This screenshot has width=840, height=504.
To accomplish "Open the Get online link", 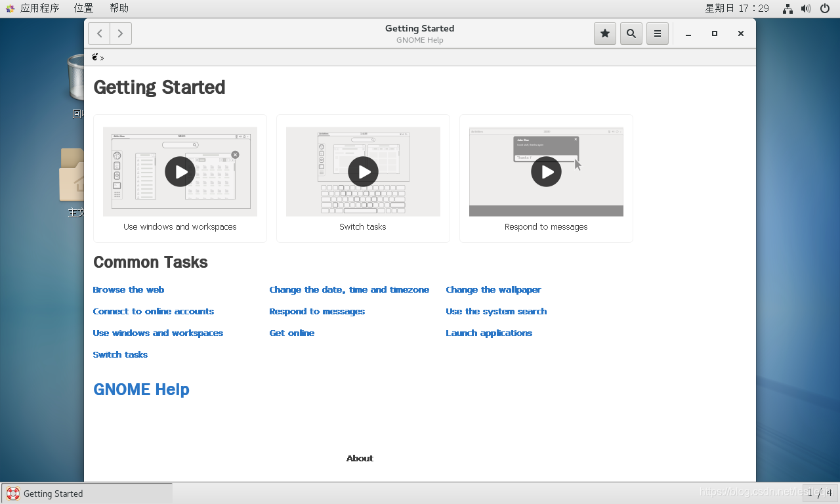I will click(292, 333).
